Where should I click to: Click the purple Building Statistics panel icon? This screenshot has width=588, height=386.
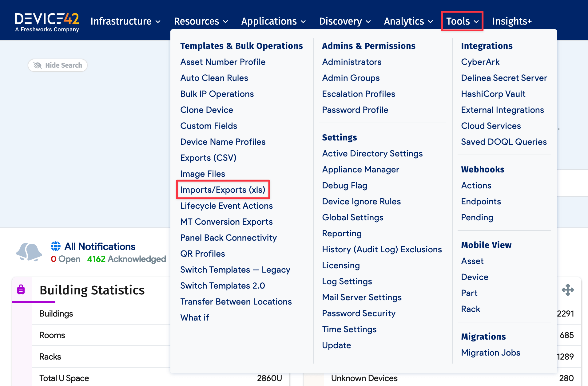[21, 289]
